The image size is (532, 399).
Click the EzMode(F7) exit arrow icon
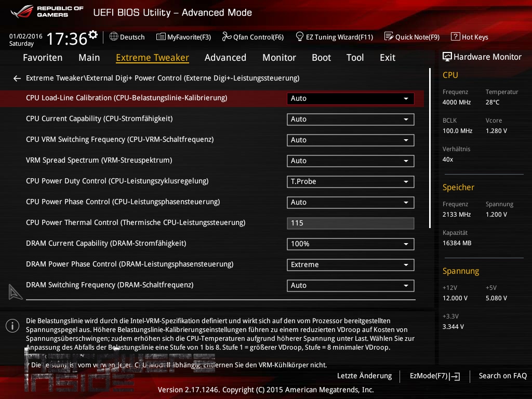(455, 376)
